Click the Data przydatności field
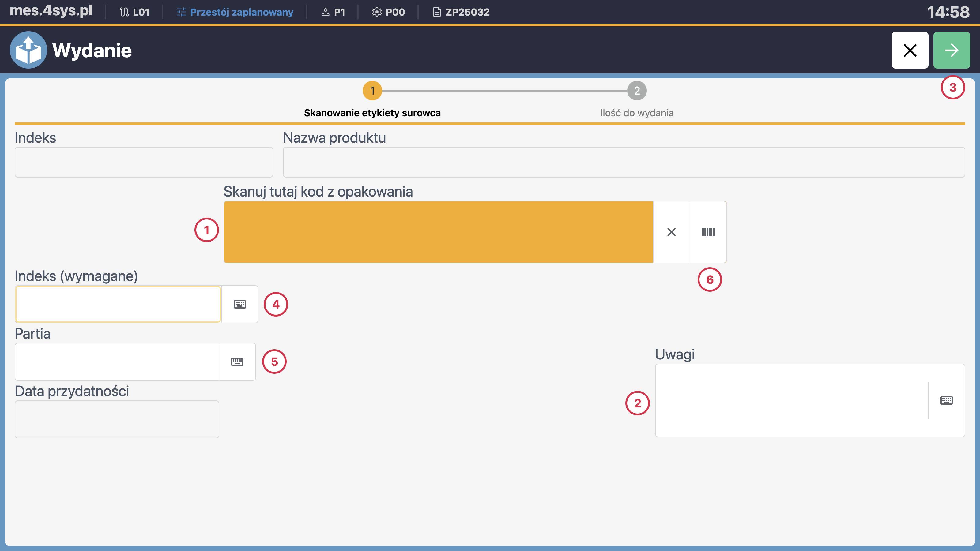The width and height of the screenshot is (980, 551). click(117, 419)
